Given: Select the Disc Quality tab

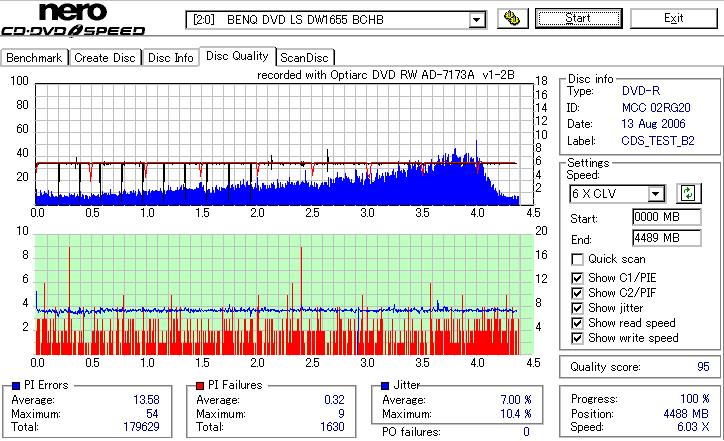Looking at the screenshot, I should [x=237, y=56].
